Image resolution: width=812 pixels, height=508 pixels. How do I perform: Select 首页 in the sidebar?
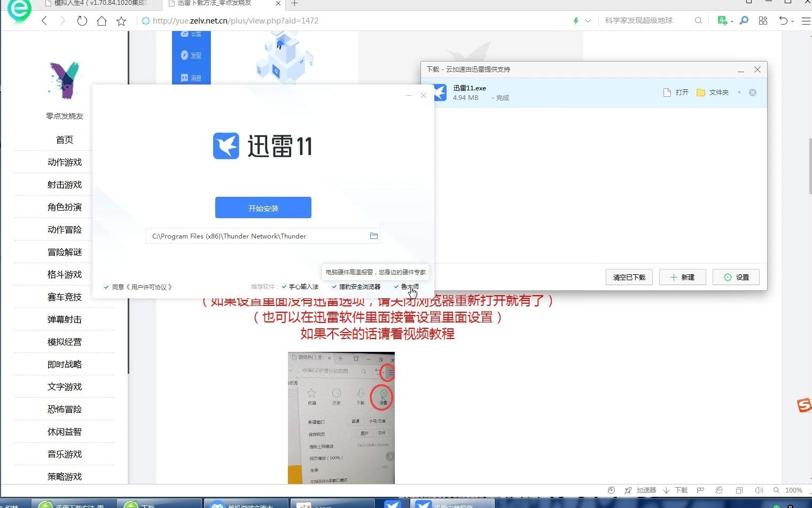click(65, 140)
